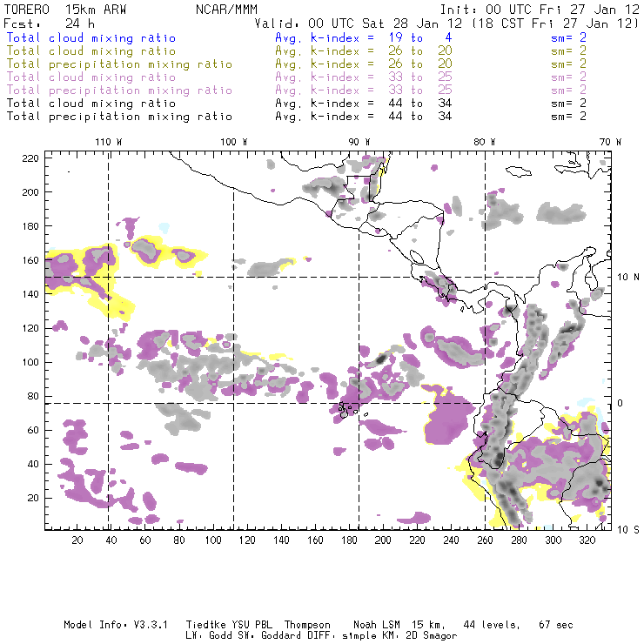Image resolution: width=644 pixels, height=644 pixels.
Task: Click the "110 W" longitude label
Action: pyautogui.click(x=109, y=142)
